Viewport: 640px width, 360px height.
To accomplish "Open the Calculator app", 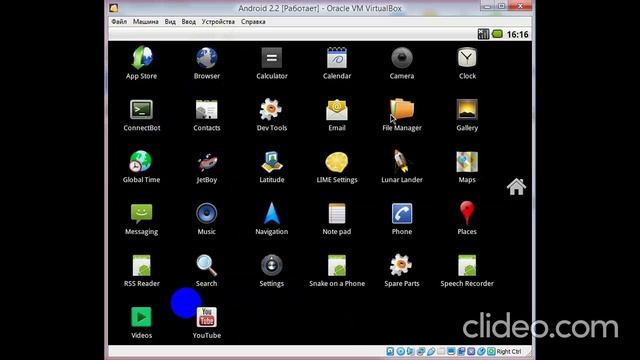I will click(272, 62).
